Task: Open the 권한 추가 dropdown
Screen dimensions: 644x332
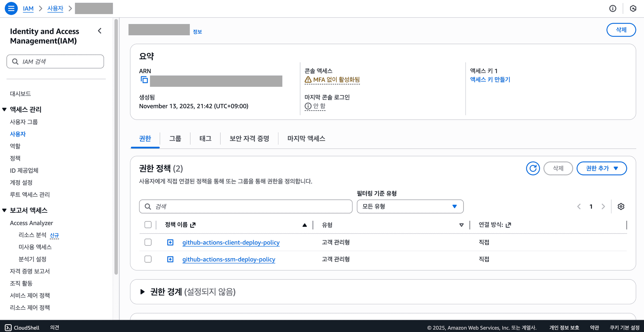Action: click(601, 168)
